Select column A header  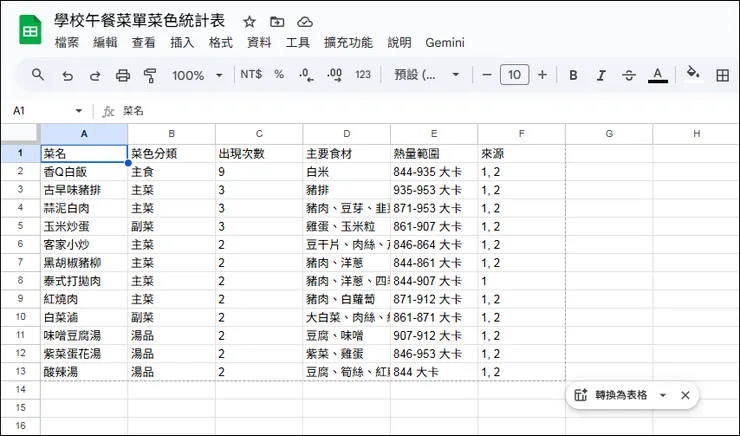pyautogui.click(x=84, y=134)
